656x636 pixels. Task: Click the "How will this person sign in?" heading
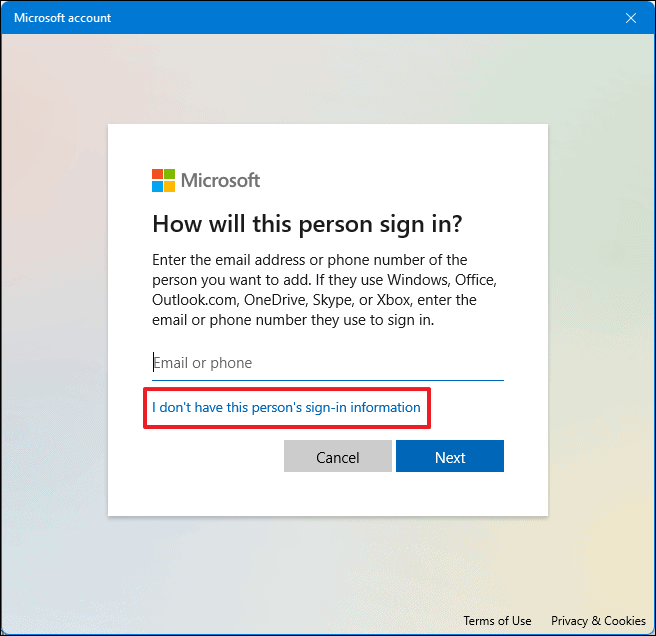(x=308, y=224)
